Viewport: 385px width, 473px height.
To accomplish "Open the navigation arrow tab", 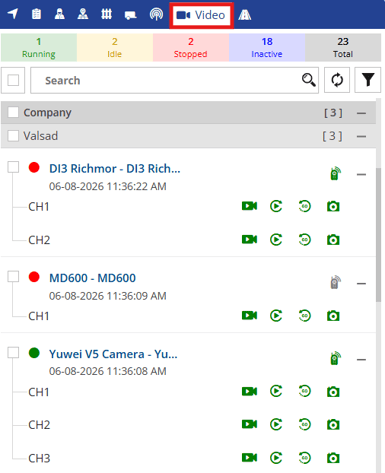I will coord(13,14).
